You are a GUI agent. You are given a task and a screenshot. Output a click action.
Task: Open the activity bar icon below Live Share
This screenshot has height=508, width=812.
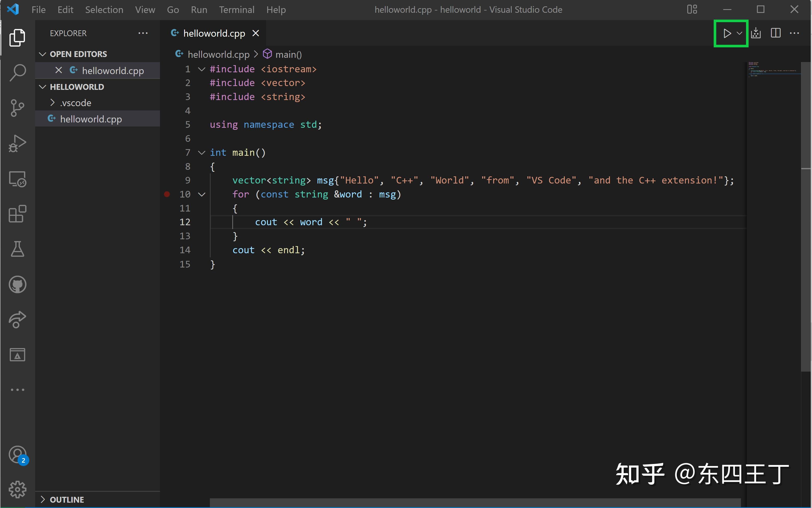(x=17, y=355)
